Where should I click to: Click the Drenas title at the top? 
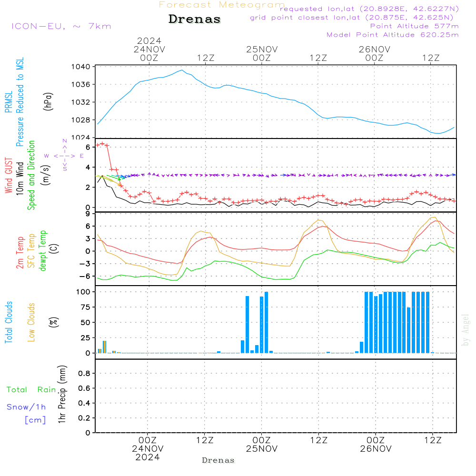point(195,20)
